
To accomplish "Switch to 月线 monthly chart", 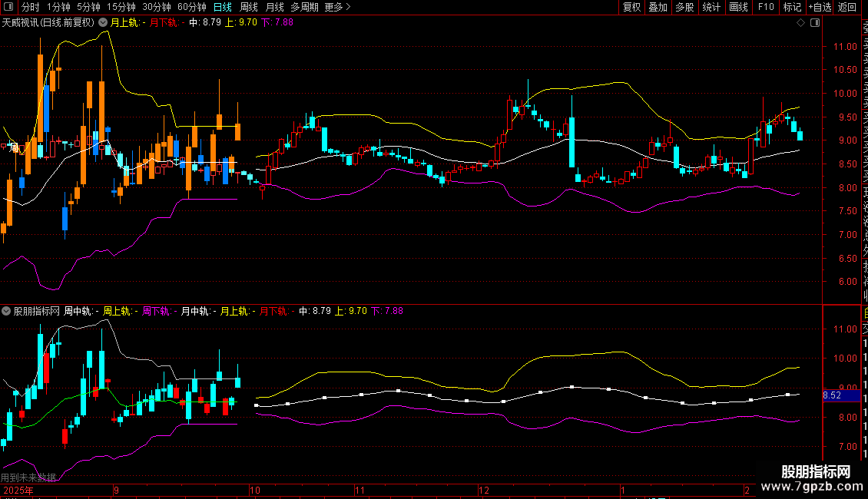I will pyautogui.click(x=274, y=7).
